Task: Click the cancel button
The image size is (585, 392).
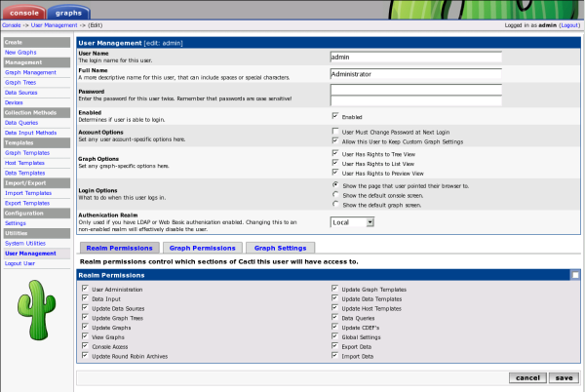Action: (527, 377)
